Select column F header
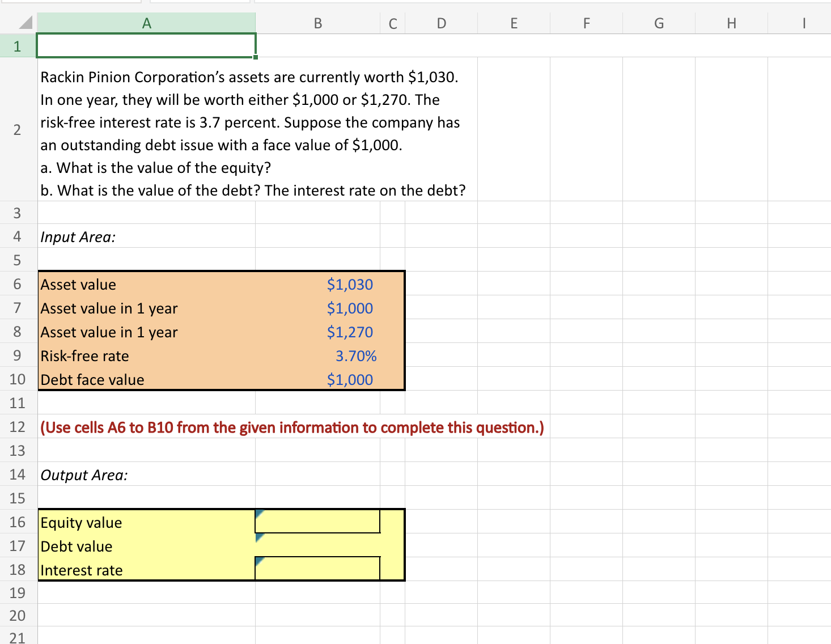Viewport: 831px width, 644px height. (x=587, y=23)
